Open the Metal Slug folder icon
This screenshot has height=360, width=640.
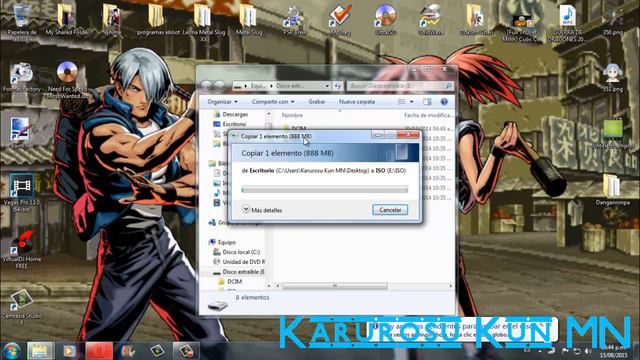coord(249,20)
